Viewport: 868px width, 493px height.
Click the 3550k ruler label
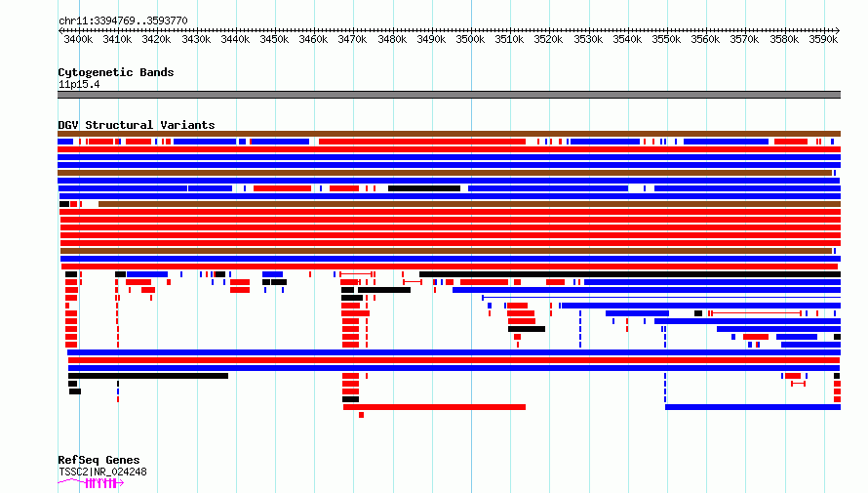point(666,39)
